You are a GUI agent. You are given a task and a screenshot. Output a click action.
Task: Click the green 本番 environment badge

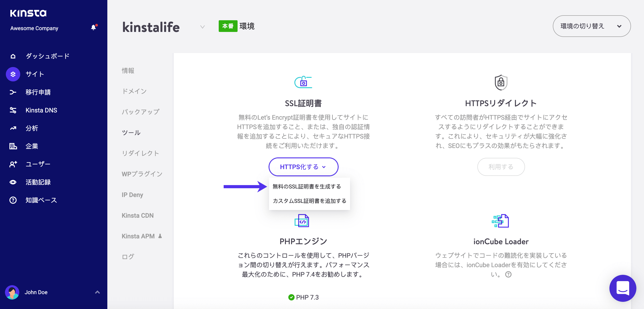(228, 26)
